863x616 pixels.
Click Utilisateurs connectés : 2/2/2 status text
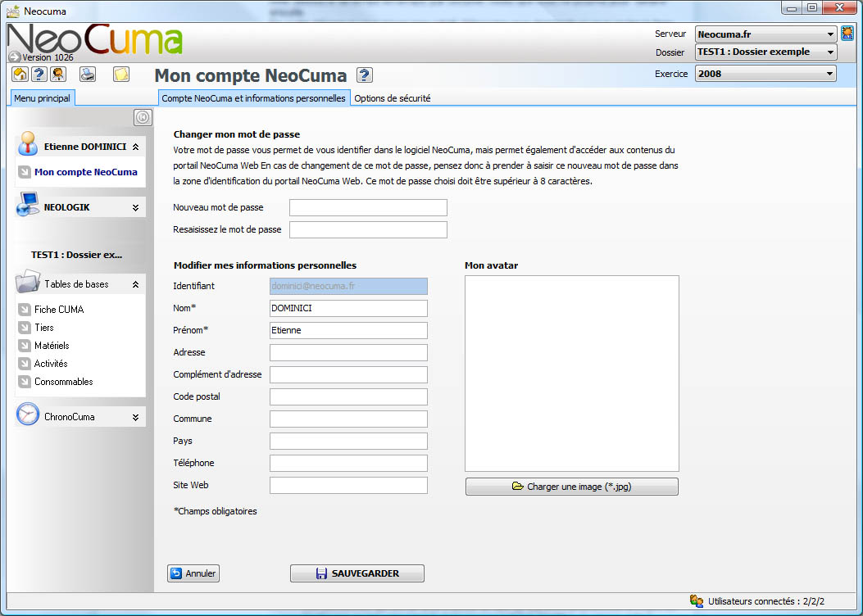click(x=766, y=601)
